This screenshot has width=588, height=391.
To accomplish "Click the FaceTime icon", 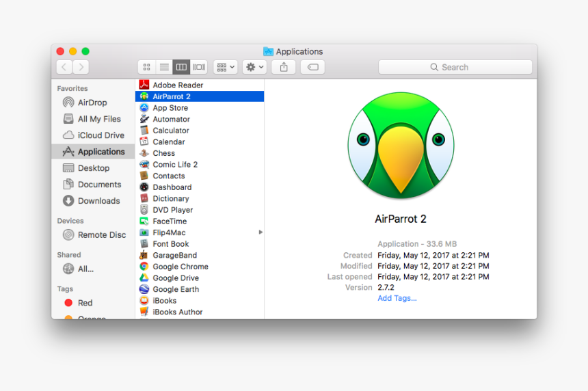I will [144, 221].
